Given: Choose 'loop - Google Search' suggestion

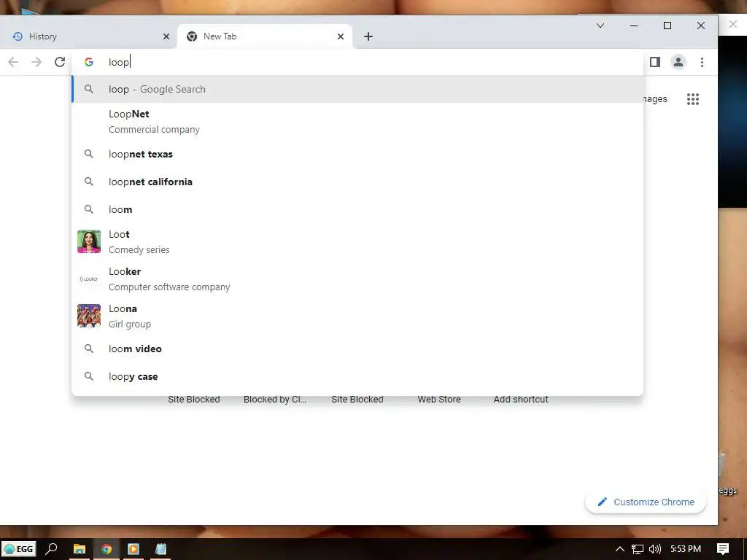Looking at the screenshot, I should (357, 89).
